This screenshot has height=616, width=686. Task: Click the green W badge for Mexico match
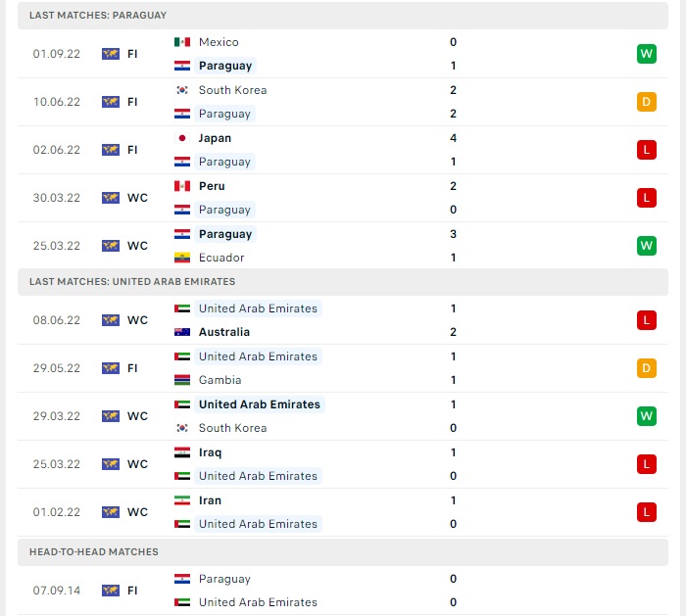pyautogui.click(x=646, y=54)
